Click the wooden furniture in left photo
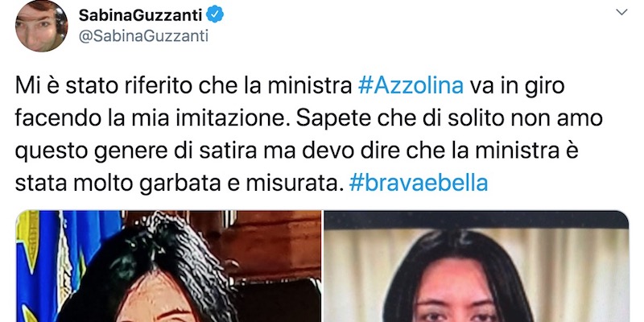The height and width of the screenshot is (322, 644). coord(267,246)
